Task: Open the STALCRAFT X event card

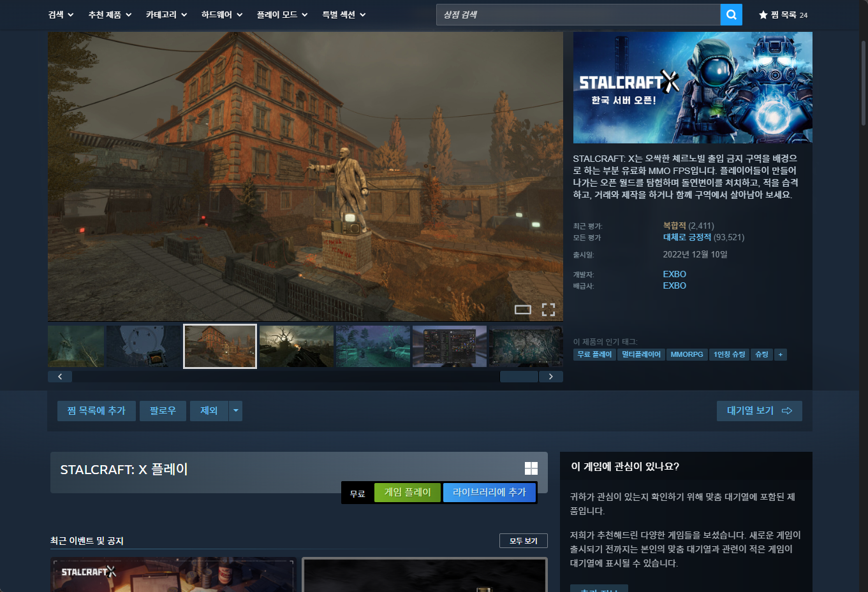Action: [x=173, y=575]
